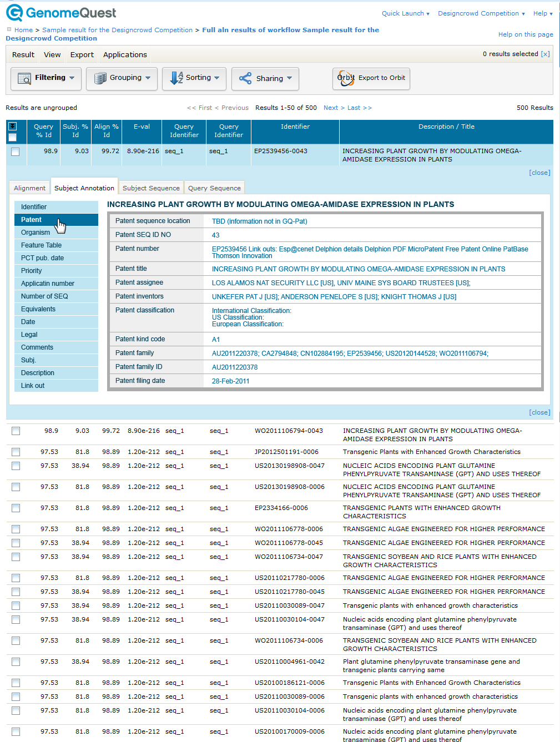Open the header select-options dropdown arrow
Viewport: 560px width, 742px height.
click(x=13, y=127)
